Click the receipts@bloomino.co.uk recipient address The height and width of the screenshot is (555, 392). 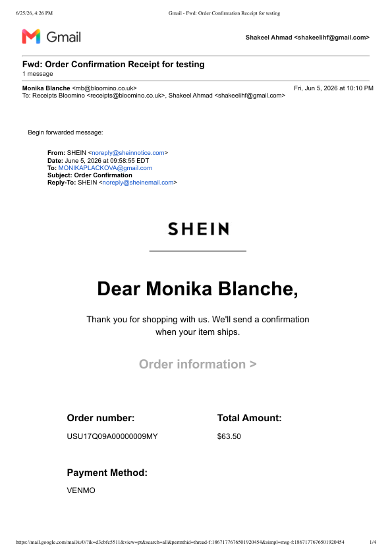point(126,96)
